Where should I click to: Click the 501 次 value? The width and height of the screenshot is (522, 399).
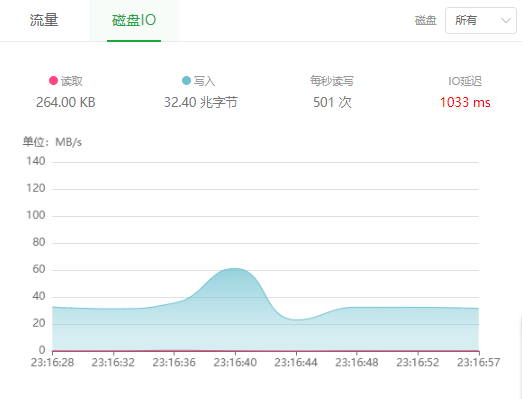[332, 102]
